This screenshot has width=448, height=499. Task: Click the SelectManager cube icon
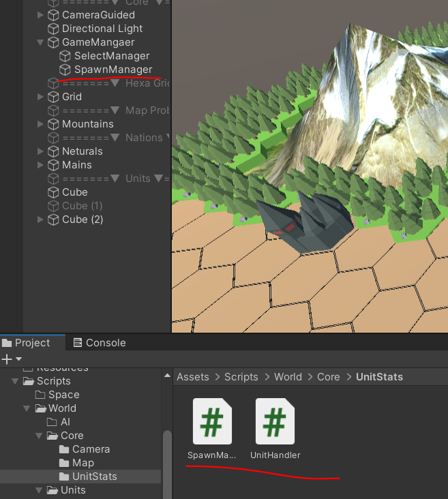(x=65, y=56)
